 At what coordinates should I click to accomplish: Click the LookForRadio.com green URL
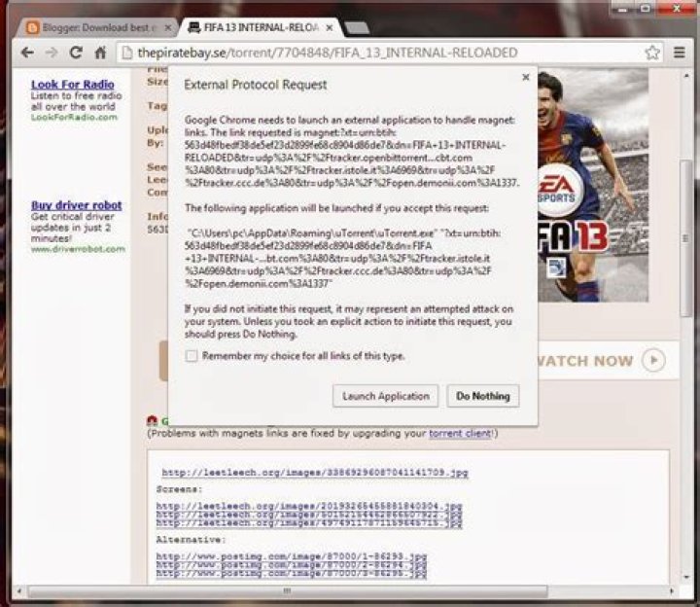[x=74, y=117]
